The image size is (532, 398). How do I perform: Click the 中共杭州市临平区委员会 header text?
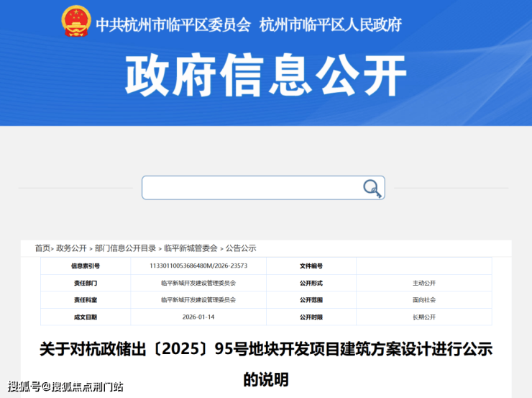pyautogui.click(x=173, y=24)
